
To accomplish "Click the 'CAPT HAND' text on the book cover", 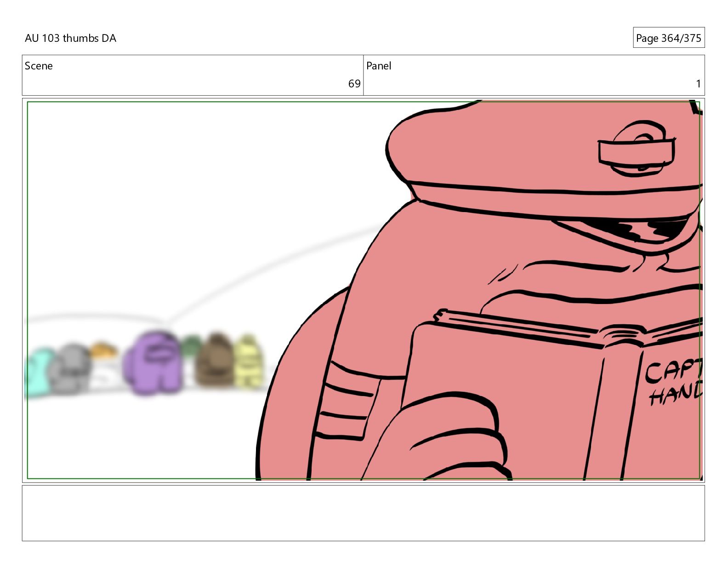I will coord(674,383).
